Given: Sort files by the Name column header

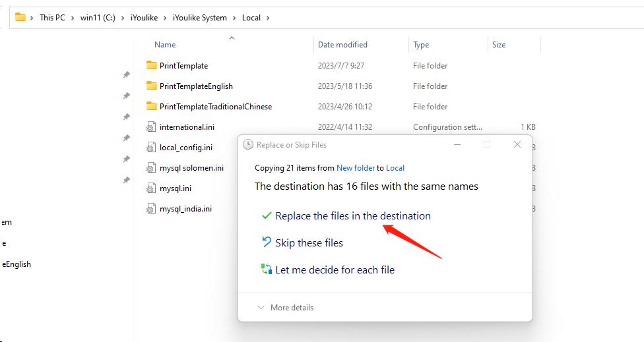Looking at the screenshot, I should (165, 45).
